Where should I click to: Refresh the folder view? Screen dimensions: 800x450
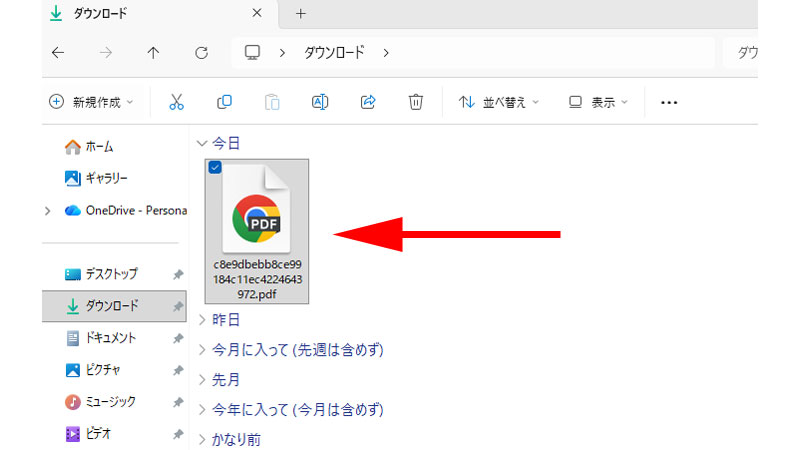(x=202, y=53)
